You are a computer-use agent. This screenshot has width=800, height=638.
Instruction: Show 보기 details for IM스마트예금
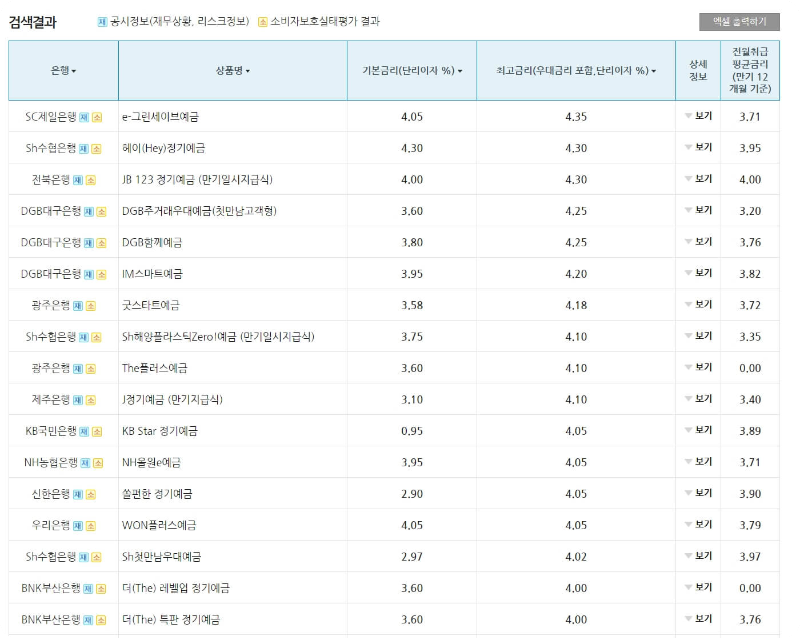tap(698, 273)
